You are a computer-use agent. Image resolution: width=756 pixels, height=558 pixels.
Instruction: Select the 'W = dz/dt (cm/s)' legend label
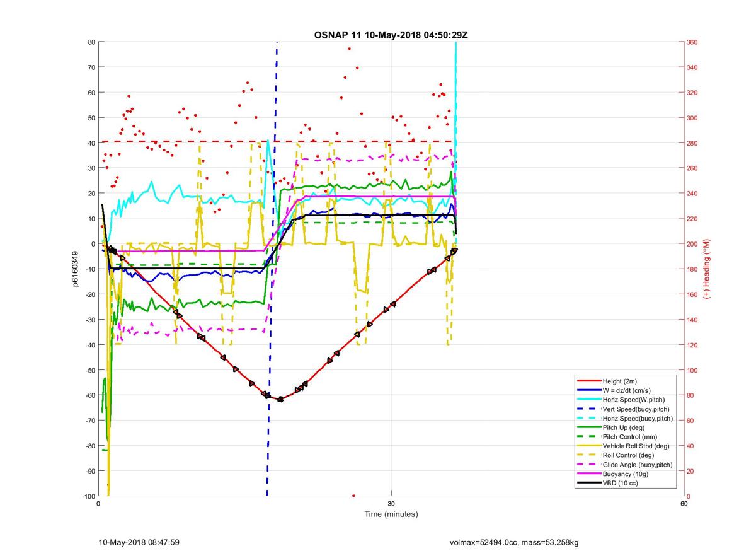coord(627,391)
